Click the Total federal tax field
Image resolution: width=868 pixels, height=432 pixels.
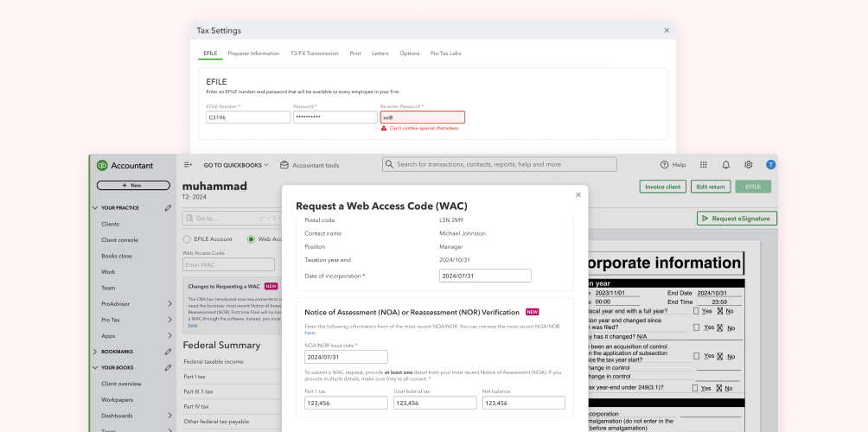[x=435, y=403]
